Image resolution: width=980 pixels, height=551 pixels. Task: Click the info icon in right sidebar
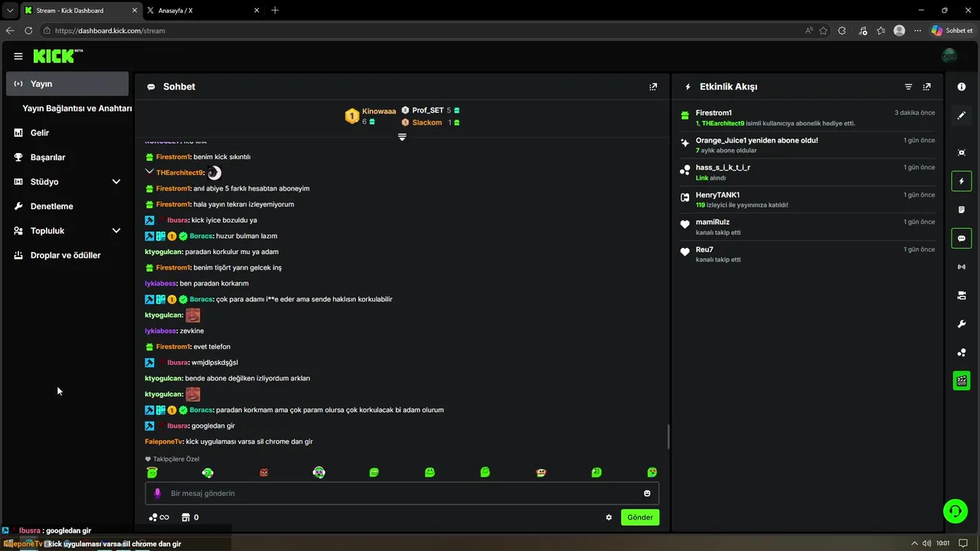pyautogui.click(x=962, y=86)
